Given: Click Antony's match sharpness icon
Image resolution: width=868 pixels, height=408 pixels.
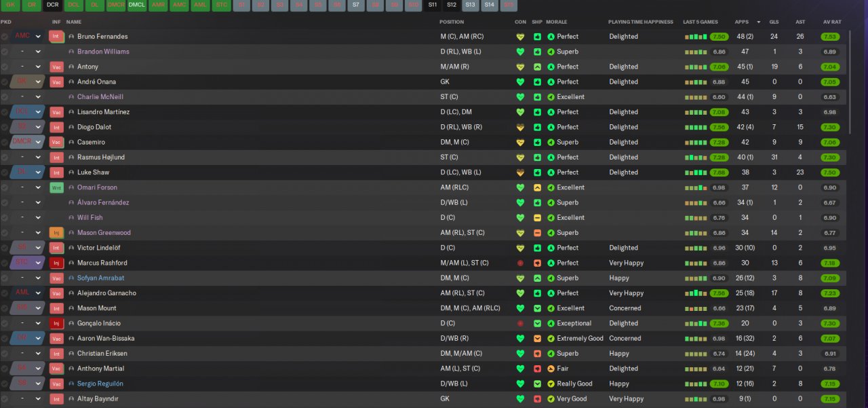Looking at the screenshot, I should pyautogui.click(x=537, y=67).
